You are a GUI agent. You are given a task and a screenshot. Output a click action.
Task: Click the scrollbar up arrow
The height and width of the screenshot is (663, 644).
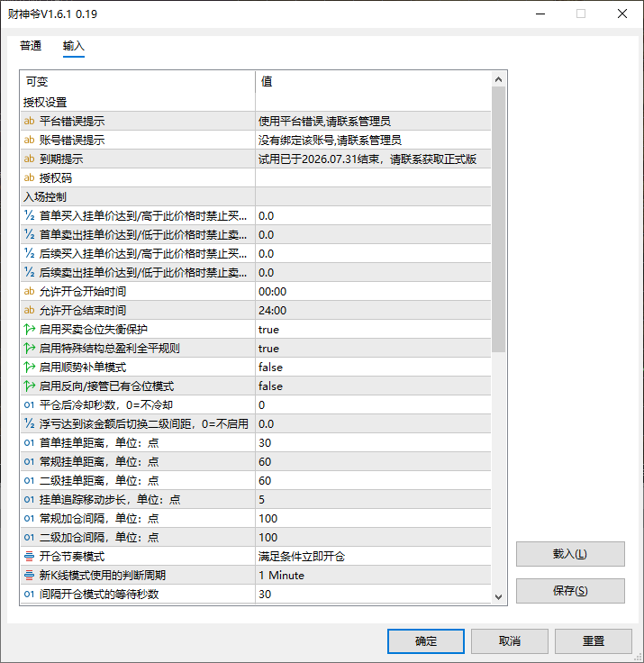click(499, 79)
